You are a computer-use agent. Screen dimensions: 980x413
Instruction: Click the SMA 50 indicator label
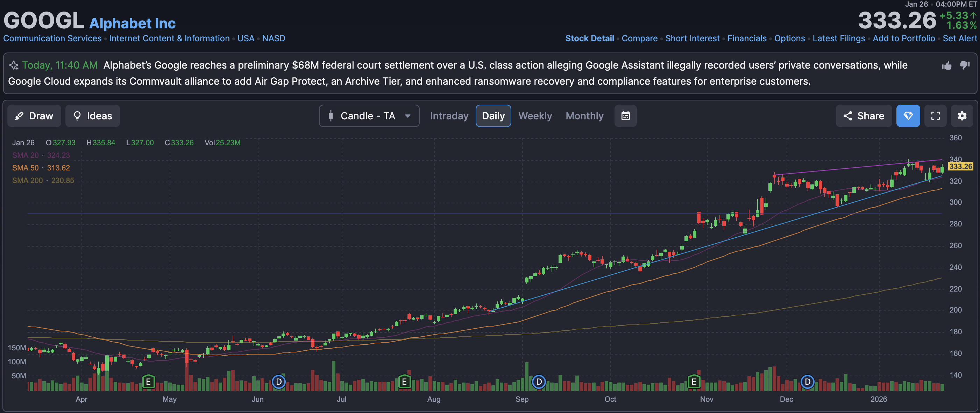tap(25, 168)
